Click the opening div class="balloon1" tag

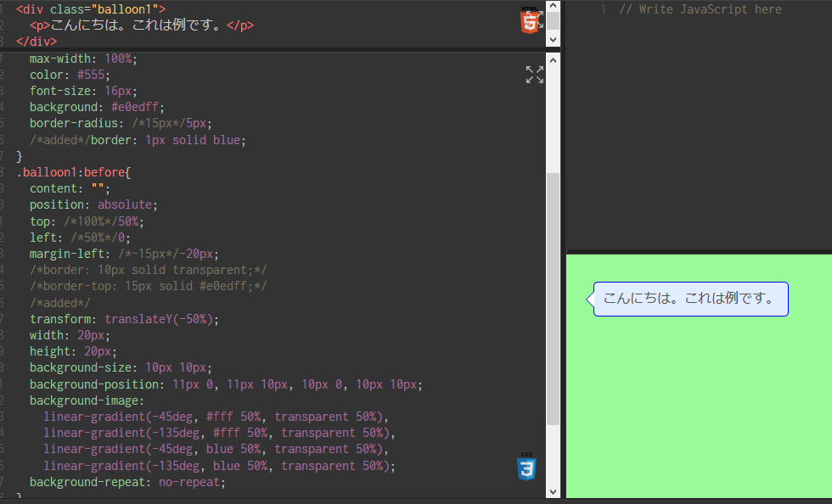(x=91, y=9)
